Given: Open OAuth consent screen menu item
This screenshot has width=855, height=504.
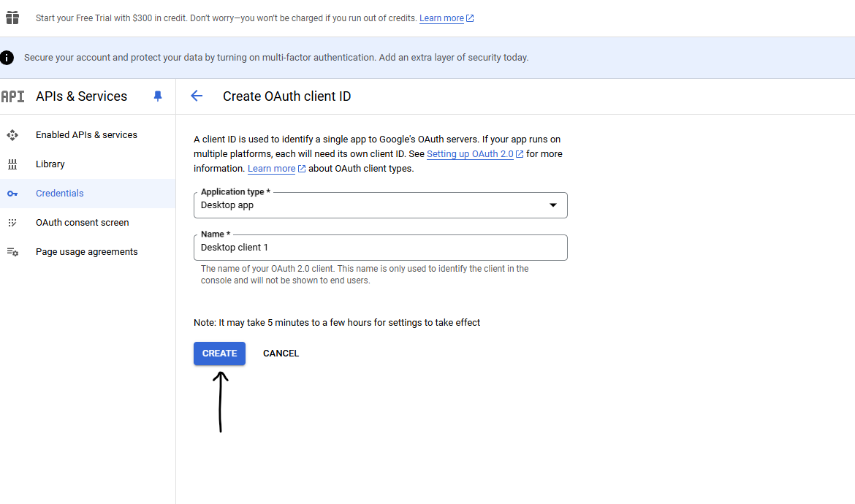Looking at the screenshot, I should click(82, 223).
